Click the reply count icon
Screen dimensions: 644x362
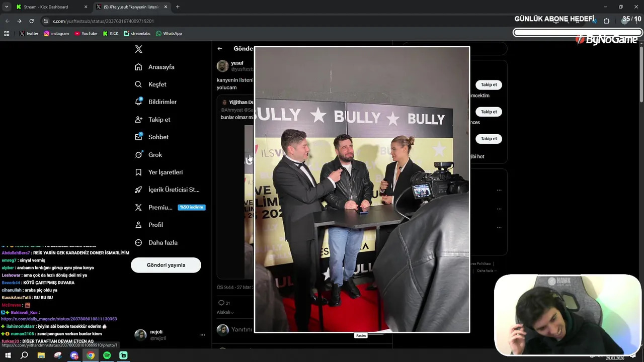coord(221,303)
